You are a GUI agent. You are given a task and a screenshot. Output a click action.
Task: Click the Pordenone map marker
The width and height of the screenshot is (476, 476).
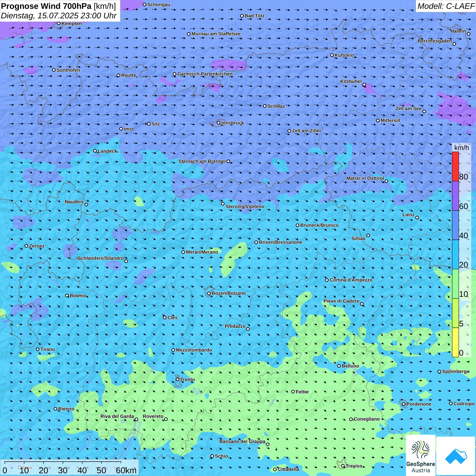pos(404,404)
